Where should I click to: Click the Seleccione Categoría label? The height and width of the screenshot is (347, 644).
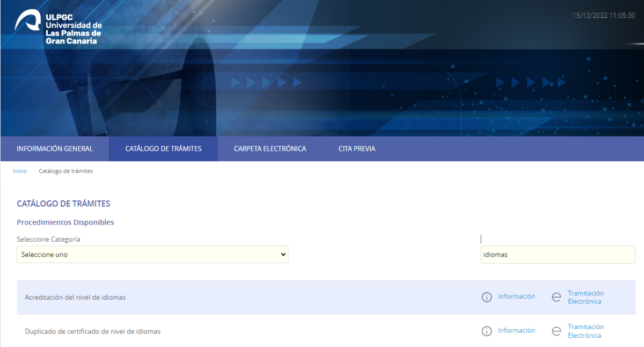click(x=48, y=239)
